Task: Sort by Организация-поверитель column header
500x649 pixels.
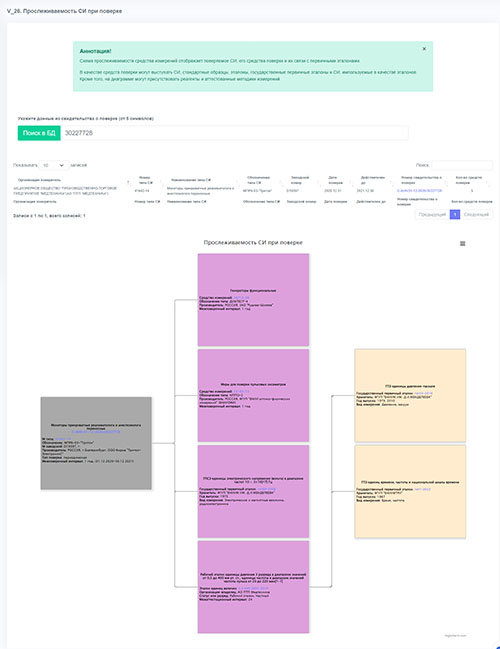Action: (x=39, y=180)
